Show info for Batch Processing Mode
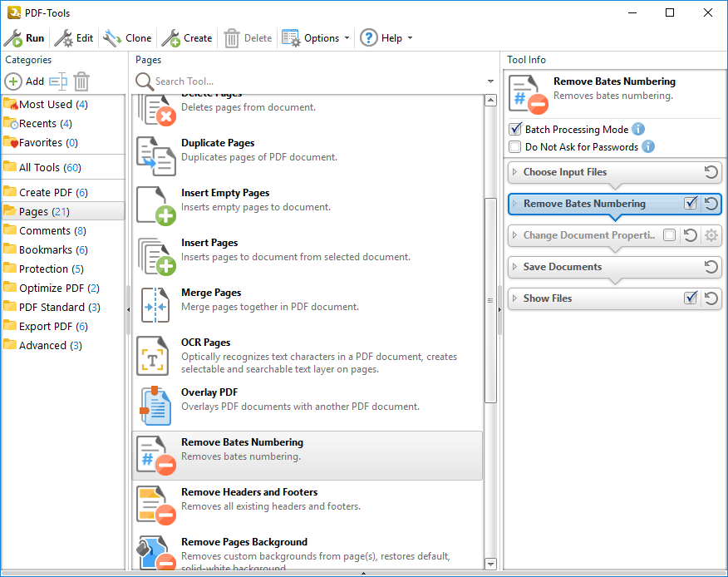 pyautogui.click(x=638, y=129)
